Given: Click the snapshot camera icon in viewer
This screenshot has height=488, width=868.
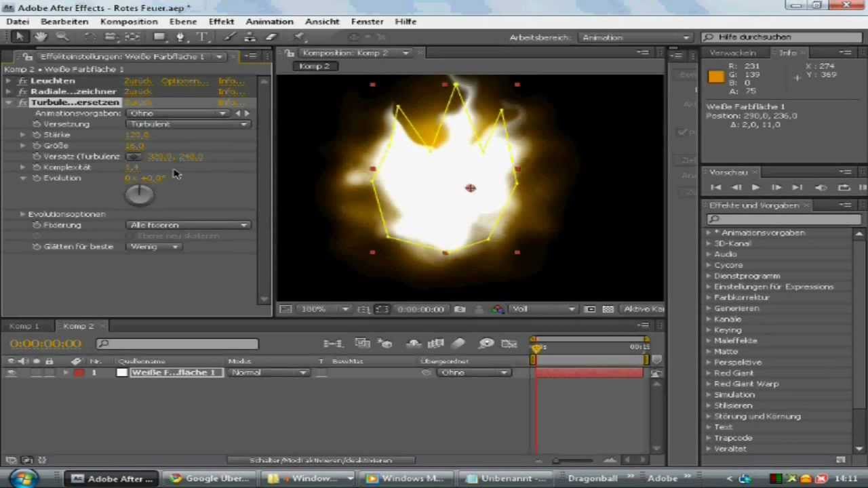Looking at the screenshot, I should pyautogui.click(x=460, y=309).
